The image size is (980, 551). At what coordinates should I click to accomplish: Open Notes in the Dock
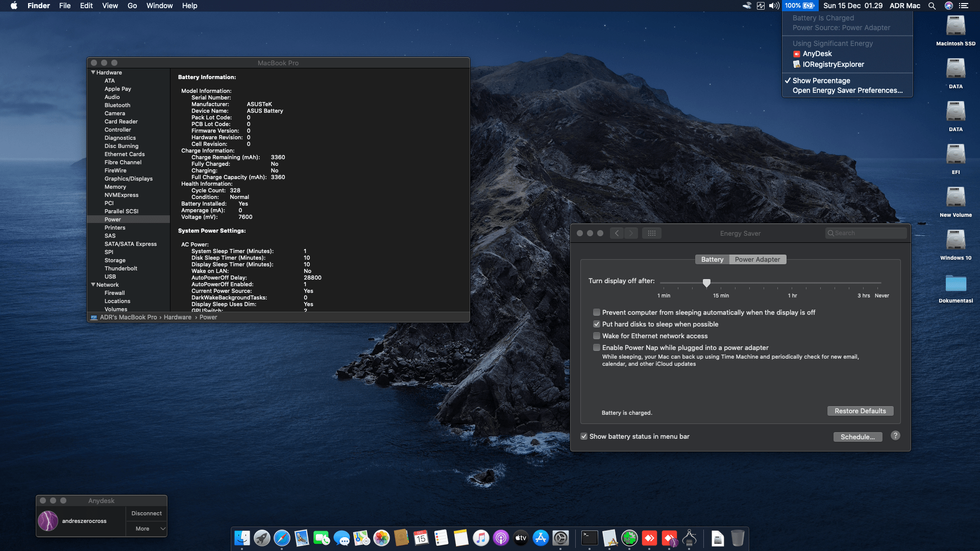(461, 538)
